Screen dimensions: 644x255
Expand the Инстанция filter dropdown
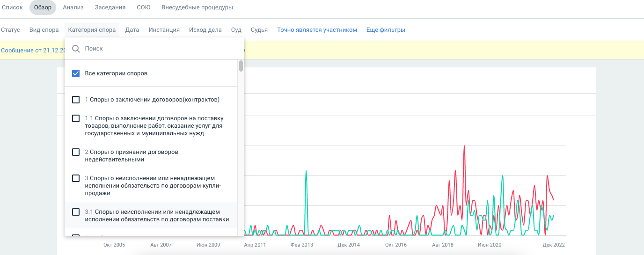point(164,30)
